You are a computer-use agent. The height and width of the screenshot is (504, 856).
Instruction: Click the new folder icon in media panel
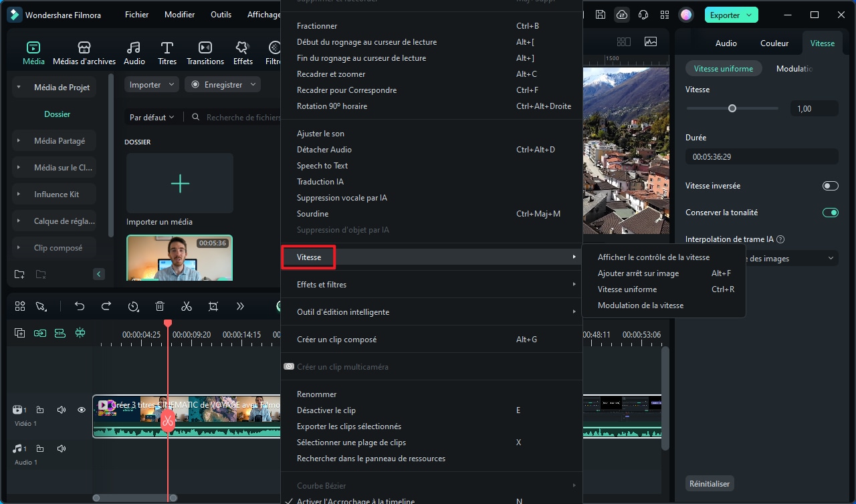19,274
